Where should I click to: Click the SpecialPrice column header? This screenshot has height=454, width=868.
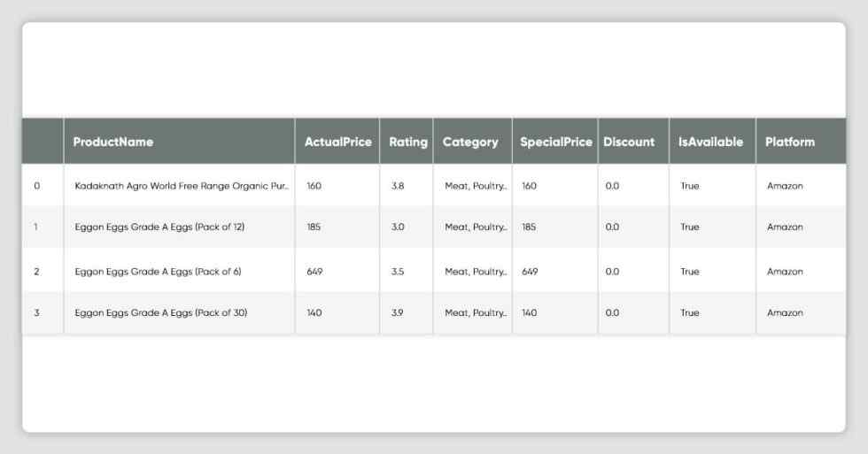[x=556, y=142]
